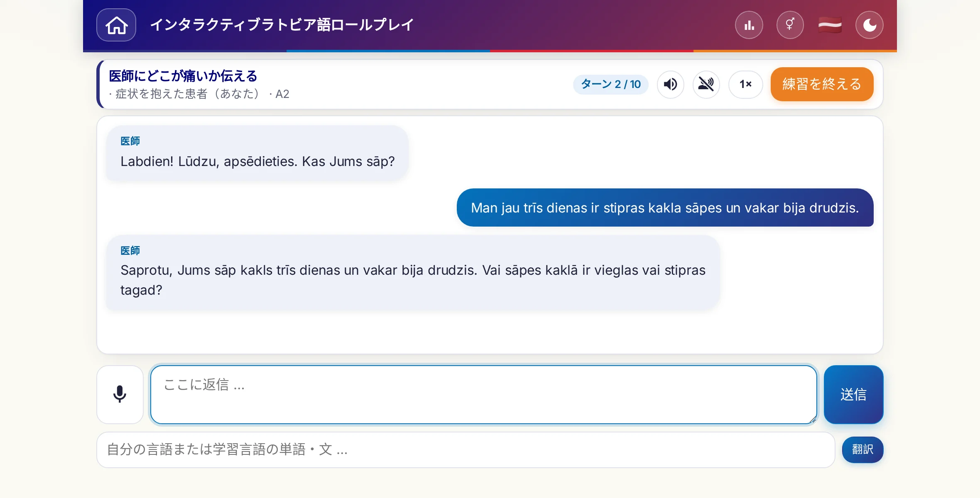Image resolution: width=980 pixels, height=498 pixels.
Task: Open the statistics bar chart icon
Action: pos(749,25)
